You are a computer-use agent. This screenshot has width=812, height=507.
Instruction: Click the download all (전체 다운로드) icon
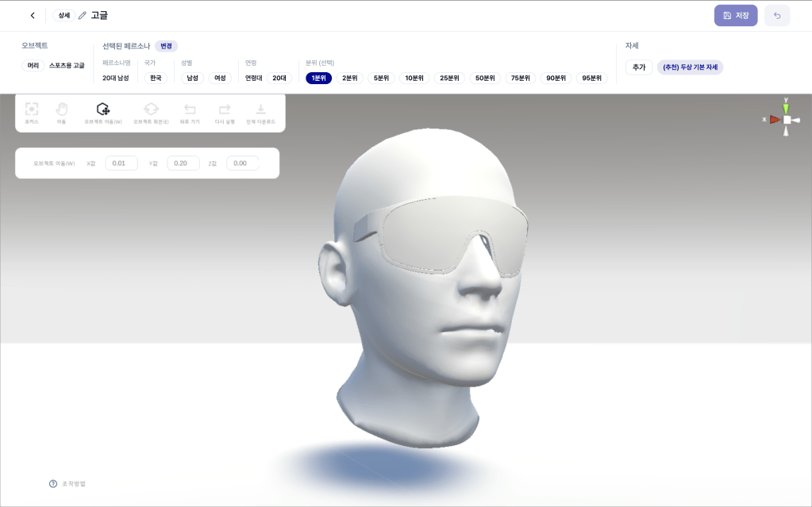[260, 112]
